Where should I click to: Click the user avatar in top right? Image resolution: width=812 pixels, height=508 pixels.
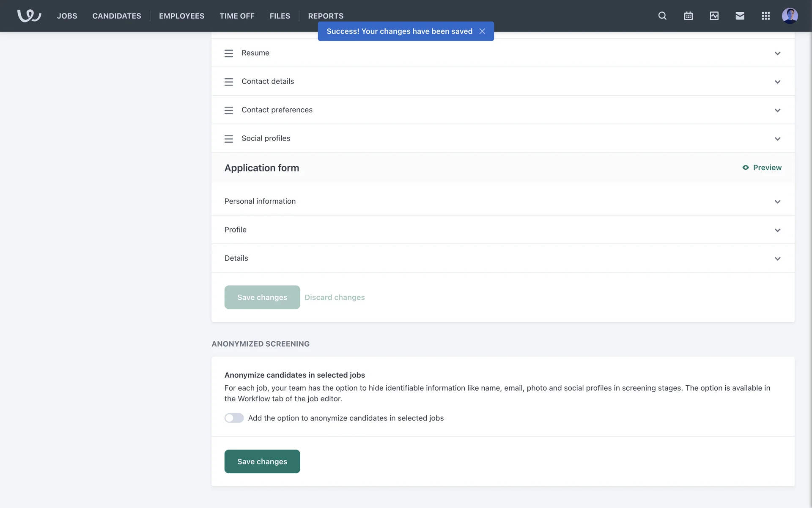790,16
